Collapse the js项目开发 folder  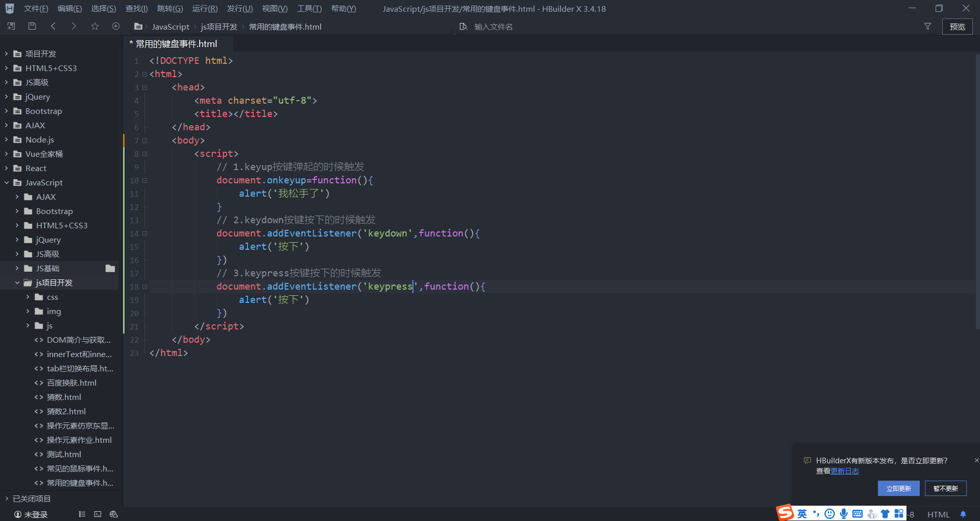[18, 282]
